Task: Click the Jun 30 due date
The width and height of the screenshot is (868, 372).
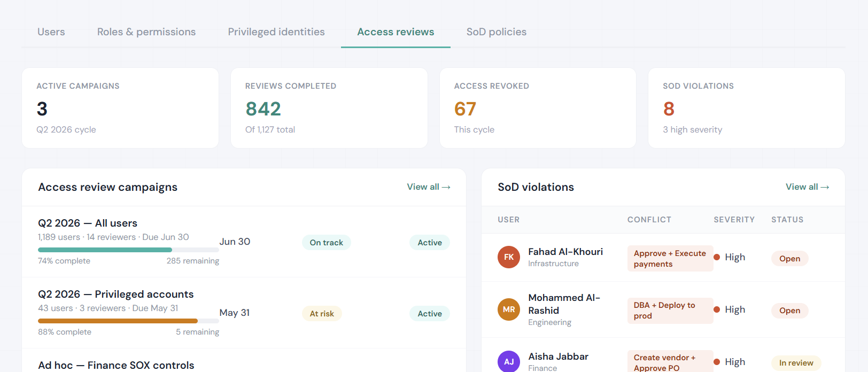Action: pos(235,242)
